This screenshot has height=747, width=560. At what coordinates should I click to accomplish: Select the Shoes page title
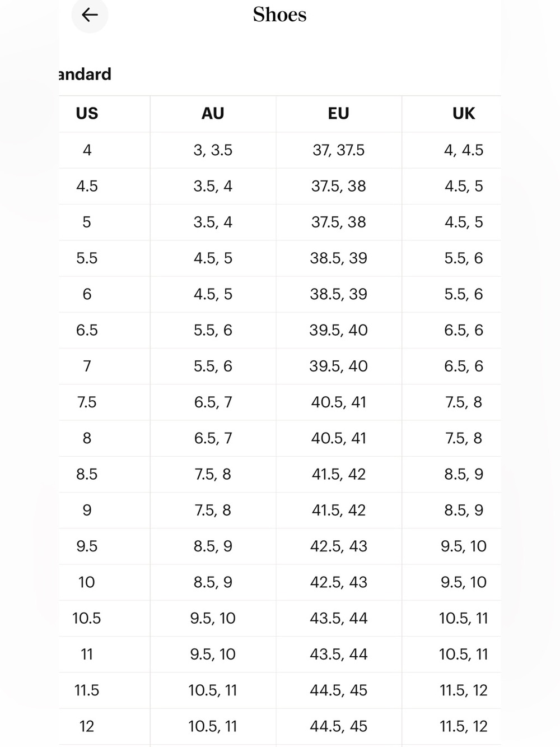pos(279,15)
